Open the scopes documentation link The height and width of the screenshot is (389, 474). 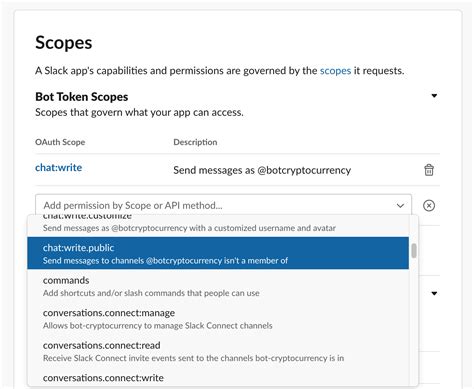[x=335, y=71]
